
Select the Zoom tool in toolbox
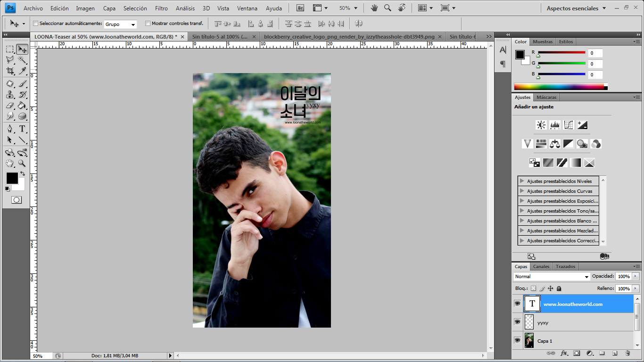tap(22, 163)
